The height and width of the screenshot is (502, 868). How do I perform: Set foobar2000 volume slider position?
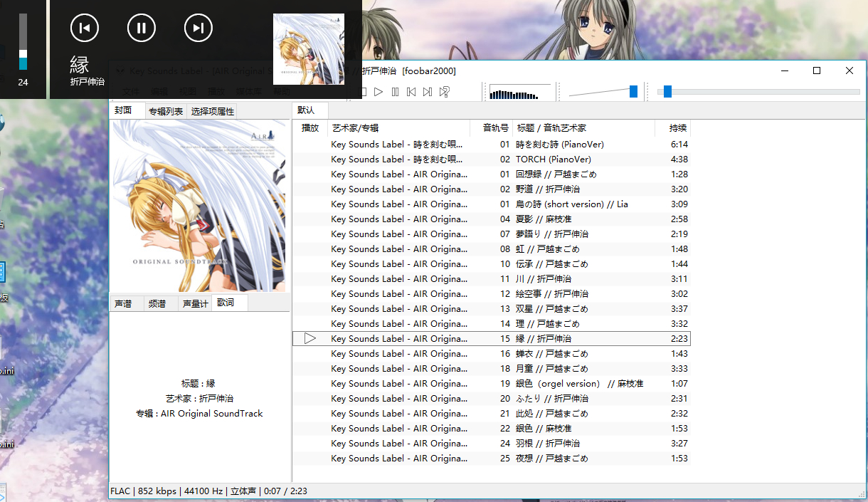click(x=603, y=92)
